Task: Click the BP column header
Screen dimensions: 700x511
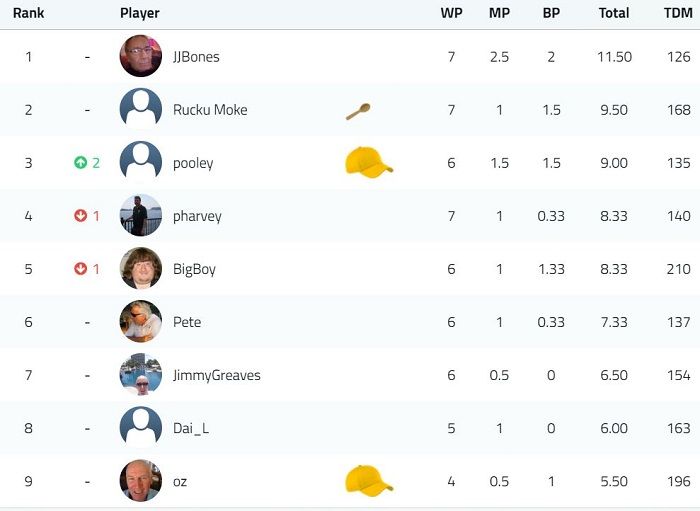Action: 551,13
